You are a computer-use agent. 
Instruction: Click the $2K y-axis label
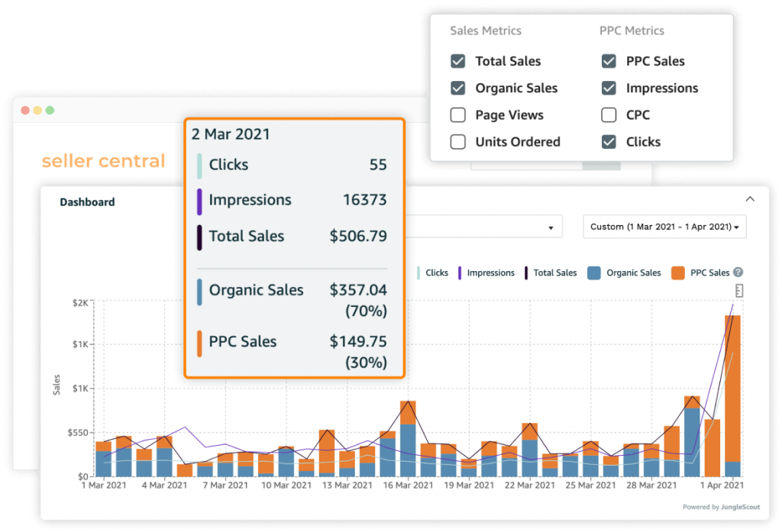point(80,303)
